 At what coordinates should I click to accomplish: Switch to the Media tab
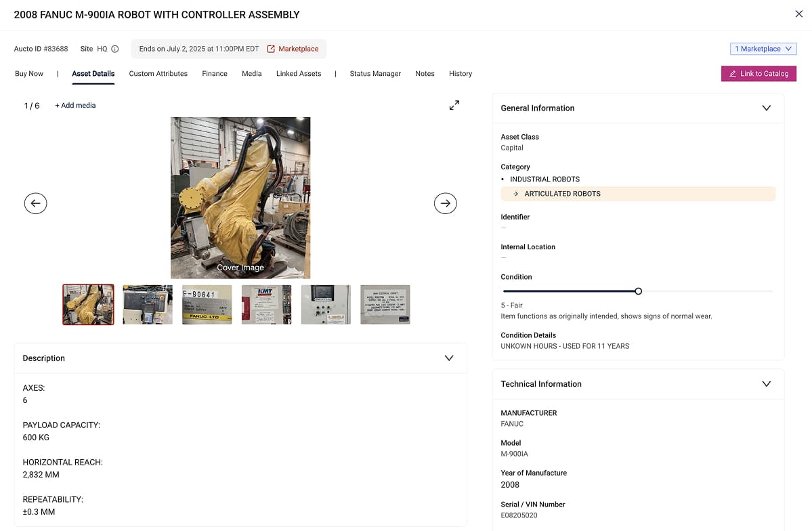[251, 74]
